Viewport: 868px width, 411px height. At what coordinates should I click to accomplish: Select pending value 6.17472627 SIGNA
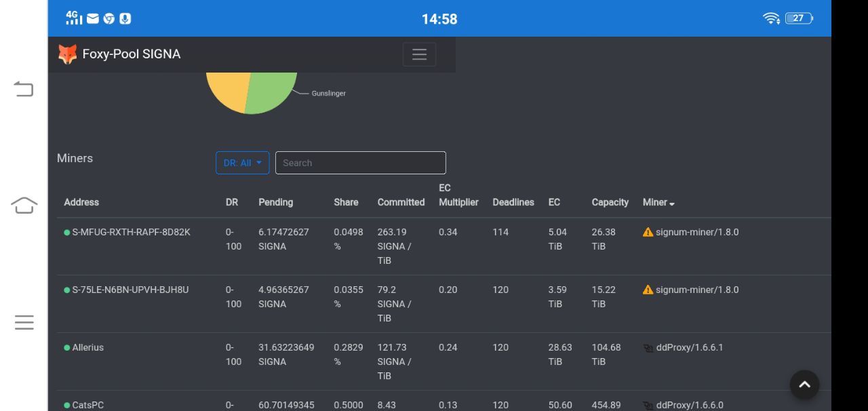pyautogui.click(x=283, y=239)
